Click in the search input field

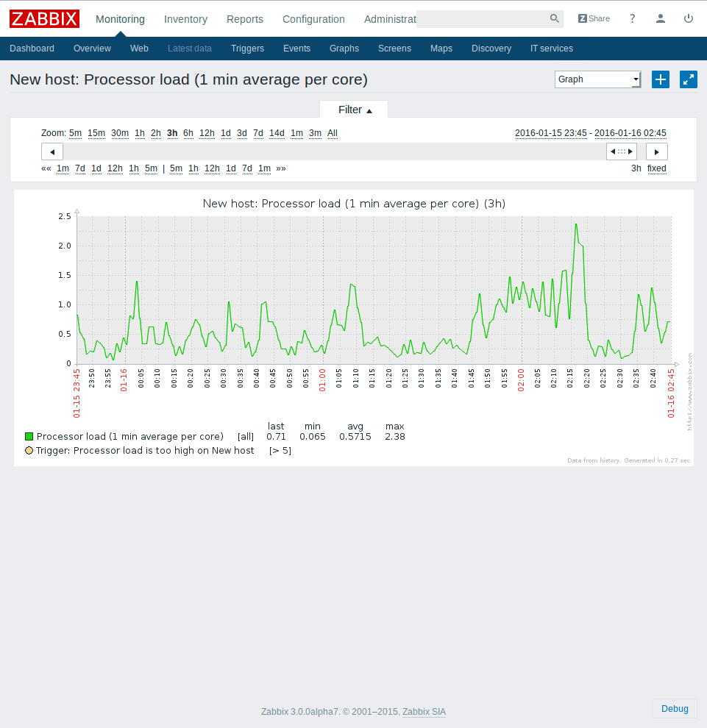pyautogui.click(x=482, y=18)
